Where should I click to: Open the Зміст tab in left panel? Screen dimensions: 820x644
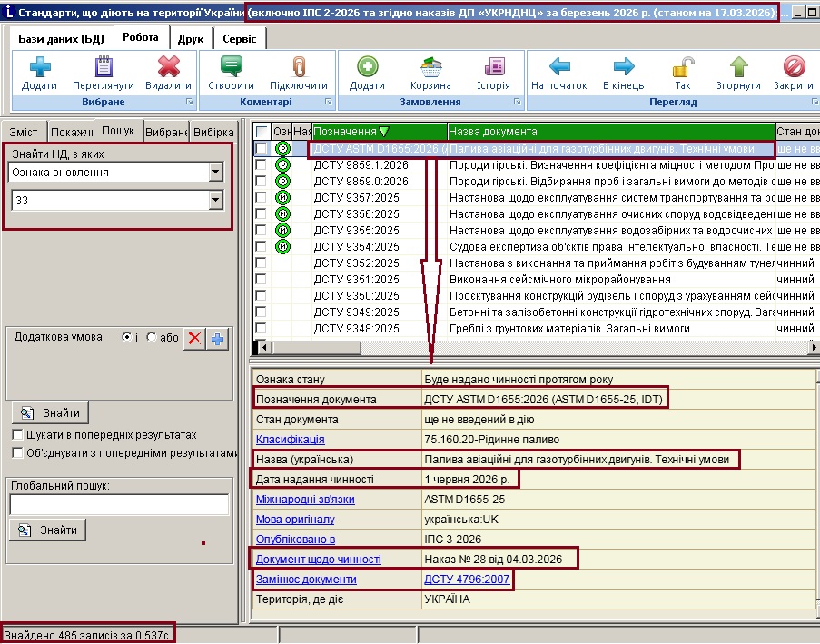(x=24, y=132)
